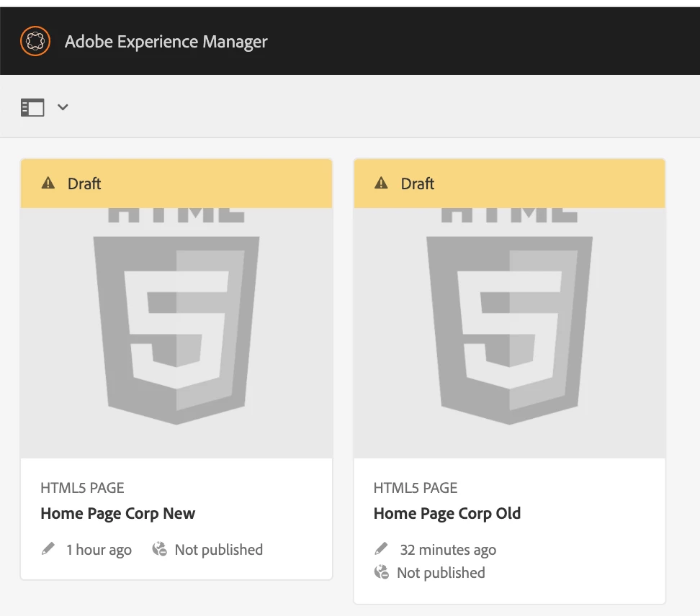Viewport: 700px width, 616px height.
Task: Click '1 hour ago' modified text
Action: [x=99, y=550]
